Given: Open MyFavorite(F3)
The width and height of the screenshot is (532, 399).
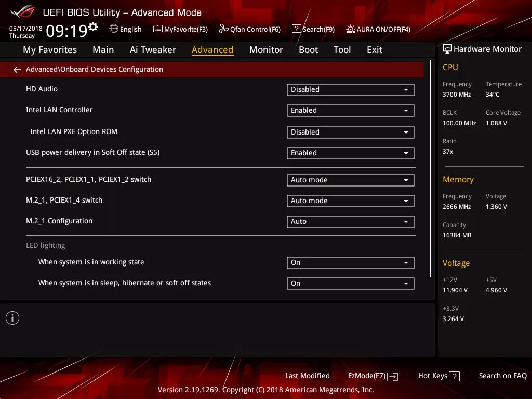Looking at the screenshot, I should [180, 29].
